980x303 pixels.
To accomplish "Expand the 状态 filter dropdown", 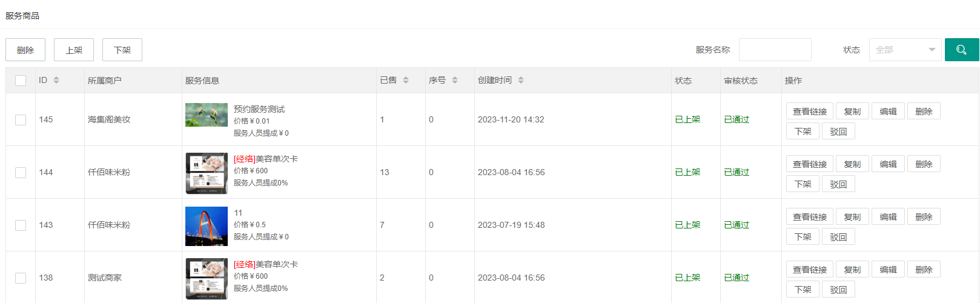I will coord(905,50).
